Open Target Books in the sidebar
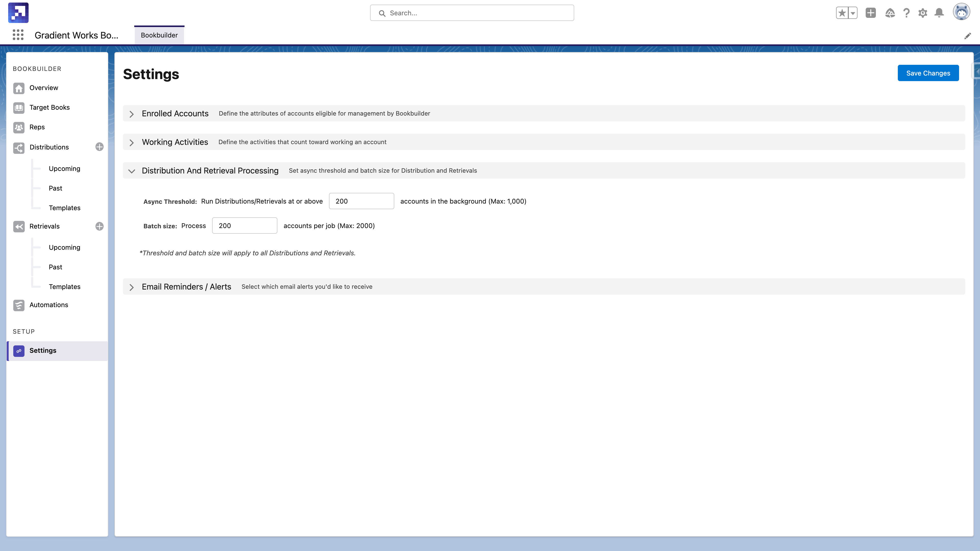This screenshot has height=551, width=980. 50,108
